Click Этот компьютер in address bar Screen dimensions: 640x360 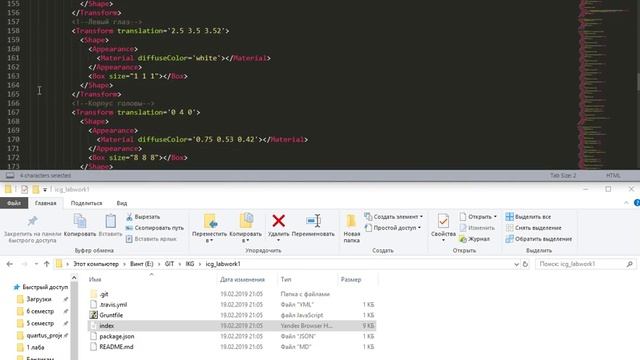(x=96, y=264)
